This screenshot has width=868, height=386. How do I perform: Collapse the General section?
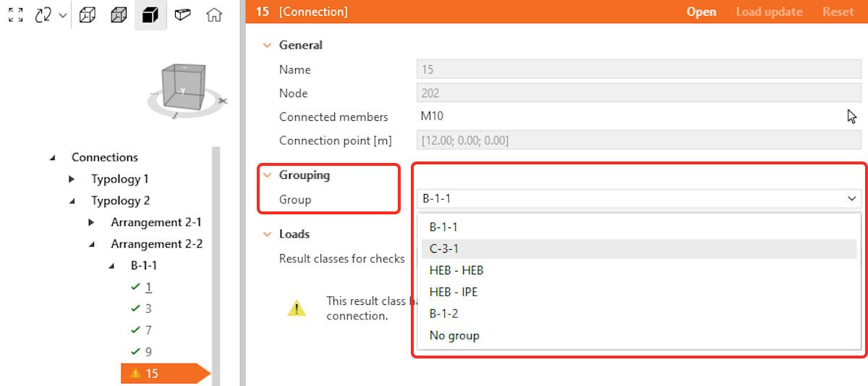(268, 45)
